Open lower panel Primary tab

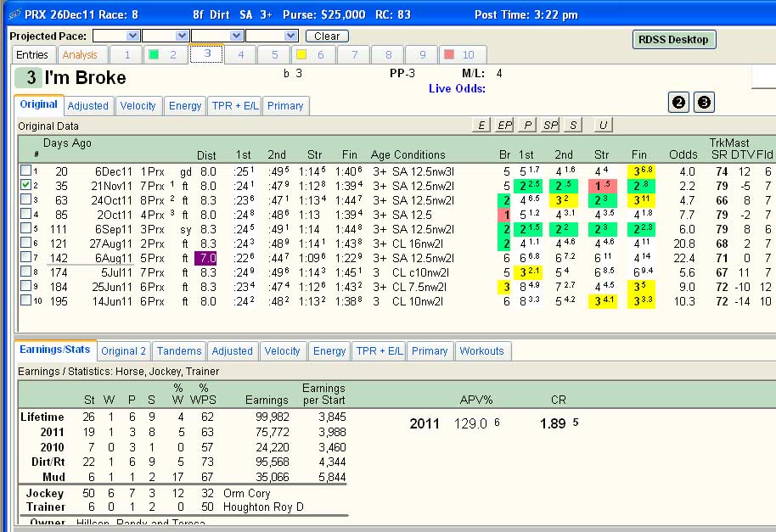pyautogui.click(x=430, y=351)
